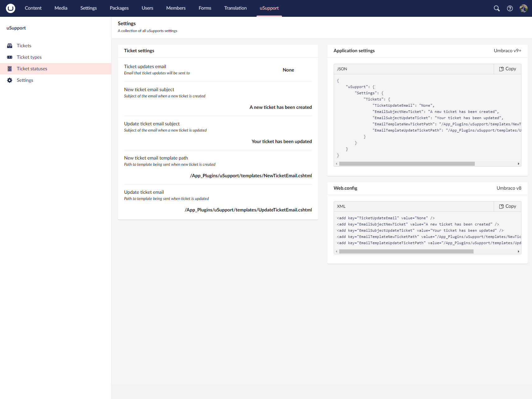Click the 'Update ticket email' label
This screenshot has height=399, width=532.
click(144, 192)
